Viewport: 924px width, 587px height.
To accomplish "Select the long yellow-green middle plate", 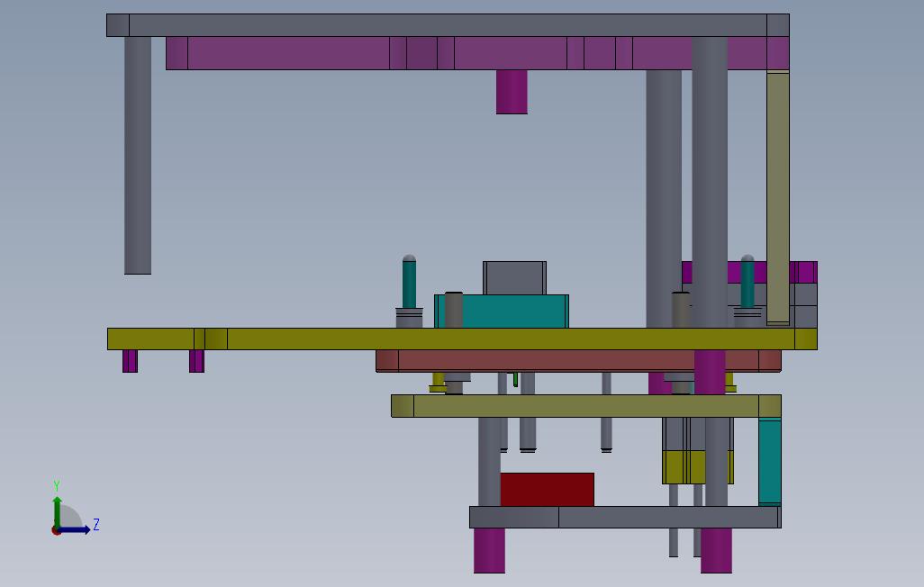I will click(462, 339).
